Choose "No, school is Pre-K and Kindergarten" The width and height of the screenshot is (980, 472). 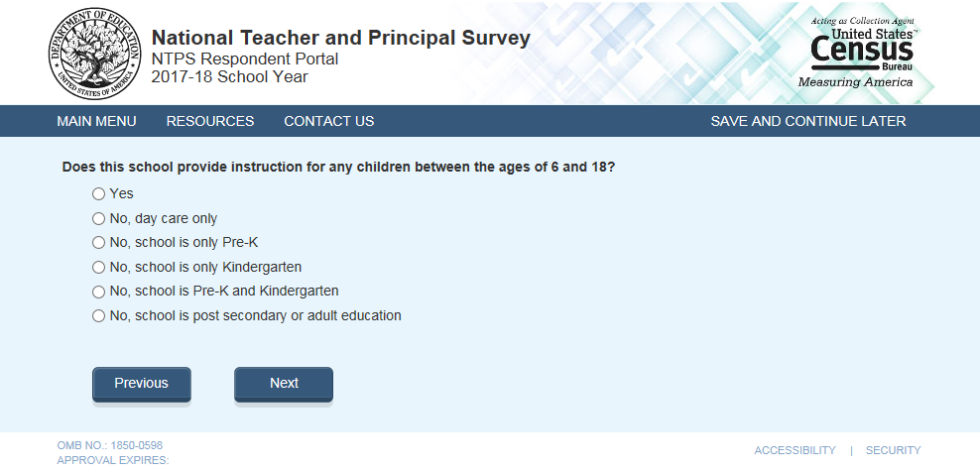tap(98, 292)
